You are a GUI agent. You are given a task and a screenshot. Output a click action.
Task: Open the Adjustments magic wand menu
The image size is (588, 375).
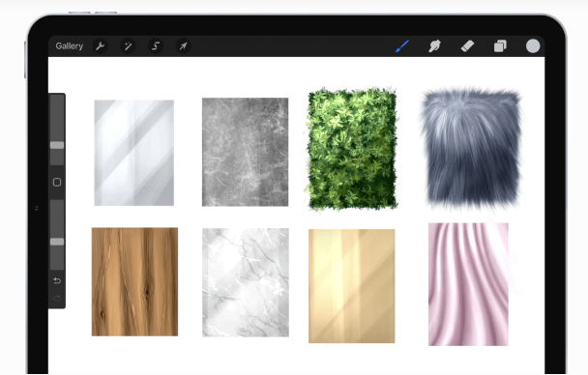coord(128,46)
